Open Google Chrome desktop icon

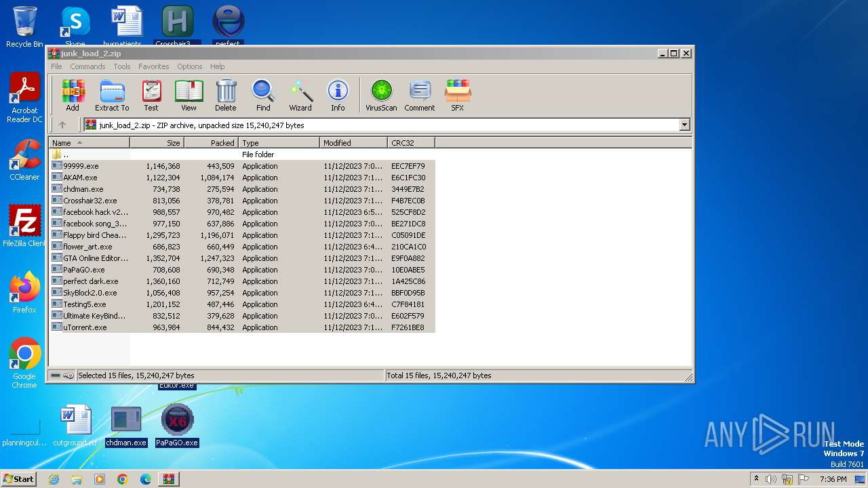[x=24, y=363]
